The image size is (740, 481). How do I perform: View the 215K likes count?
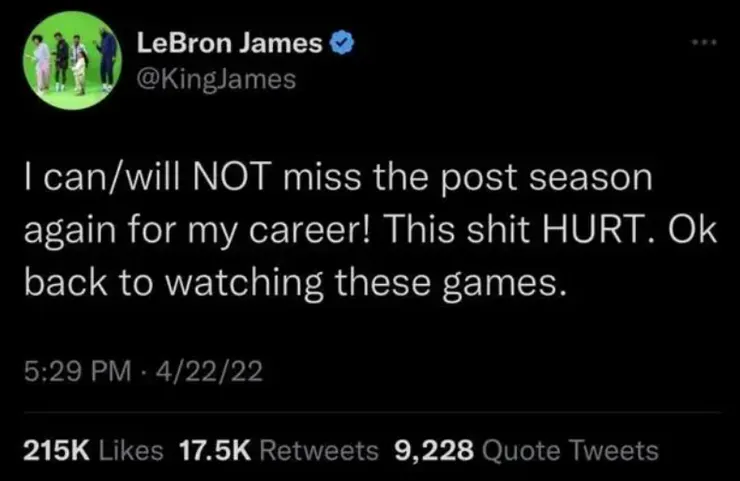[57, 450]
